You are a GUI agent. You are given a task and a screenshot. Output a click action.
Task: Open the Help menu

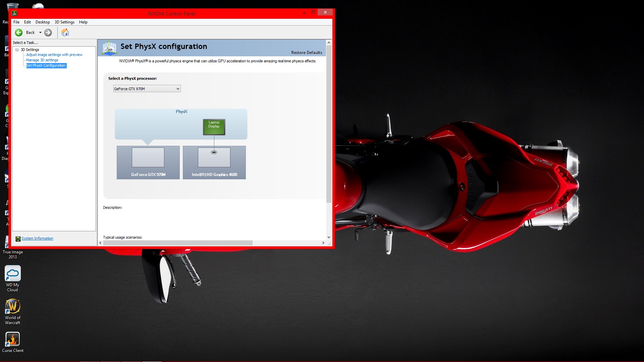pyautogui.click(x=83, y=22)
